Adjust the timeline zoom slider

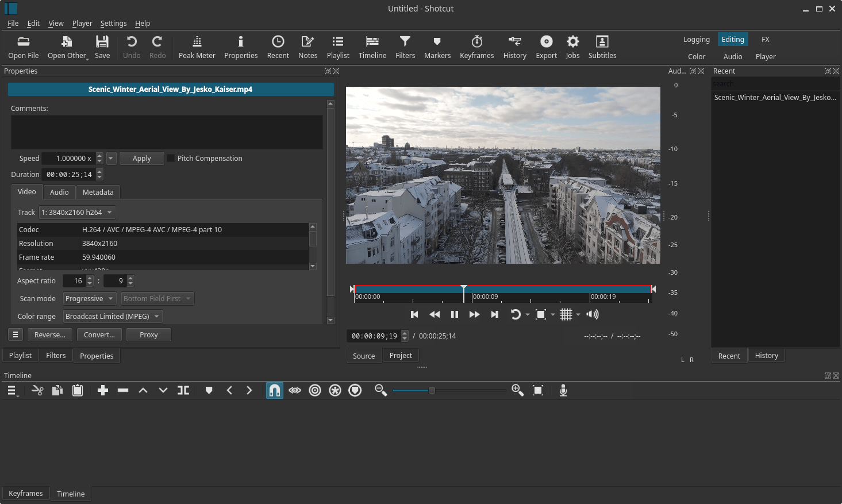click(431, 390)
